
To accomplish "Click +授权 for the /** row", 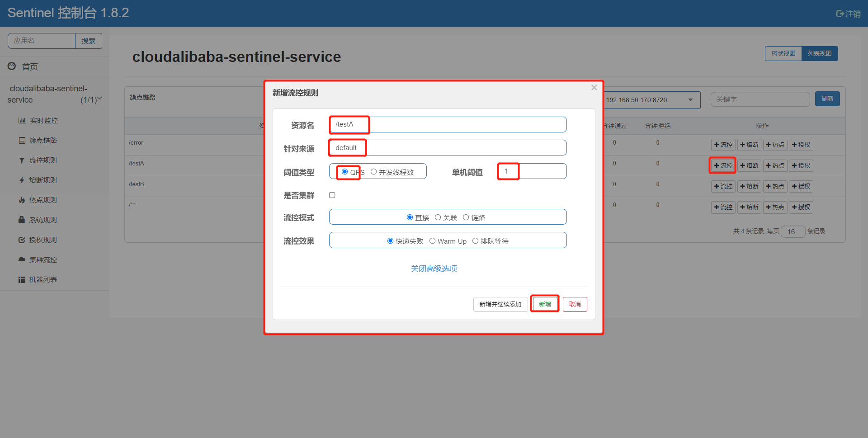I will pyautogui.click(x=801, y=207).
